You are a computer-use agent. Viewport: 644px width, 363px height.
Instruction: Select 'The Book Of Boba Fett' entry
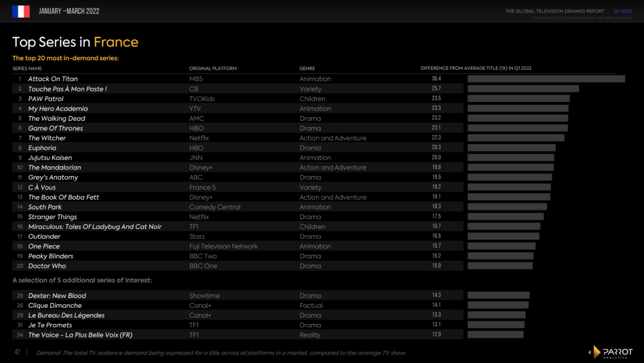coord(63,197)
